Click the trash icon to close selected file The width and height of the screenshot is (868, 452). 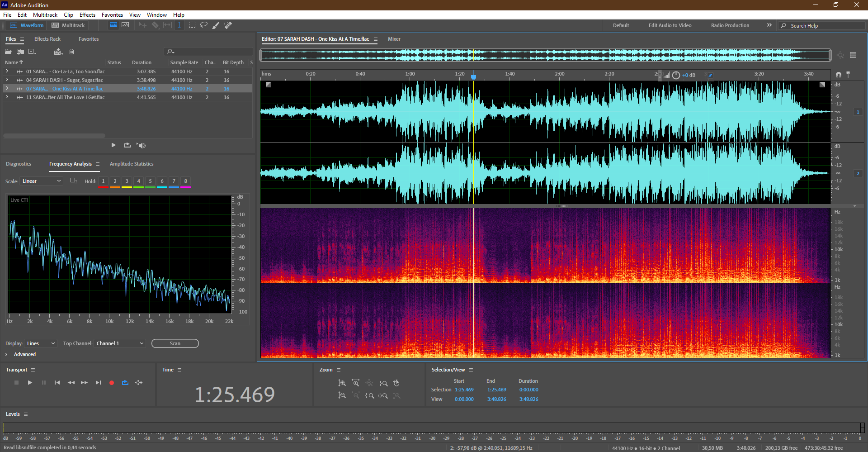click(71, 52)
